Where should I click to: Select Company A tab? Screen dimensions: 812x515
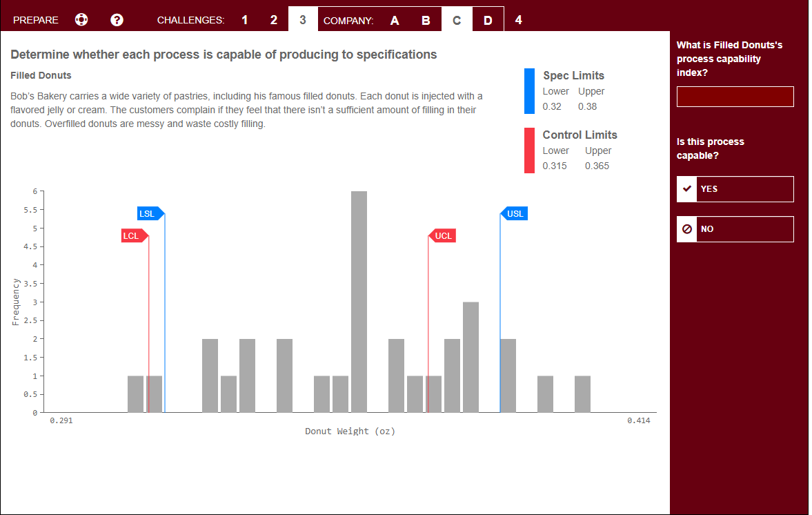[395, 20]
